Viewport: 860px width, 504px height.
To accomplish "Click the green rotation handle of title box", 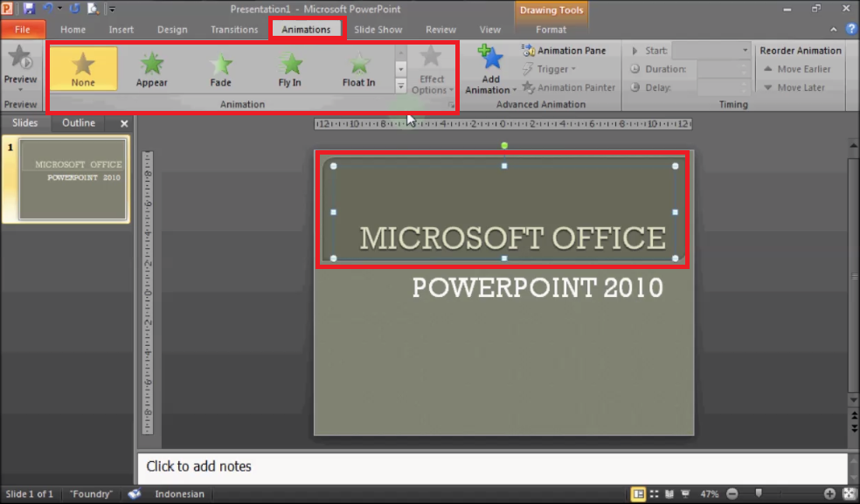I will point(504,145).
